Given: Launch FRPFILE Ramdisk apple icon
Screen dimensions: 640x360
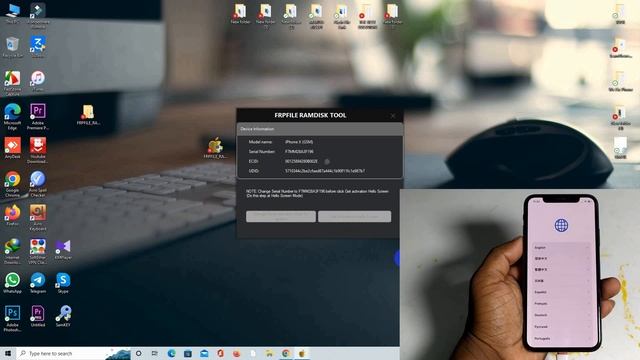Looking at the screenshot, I should (215, 148).
